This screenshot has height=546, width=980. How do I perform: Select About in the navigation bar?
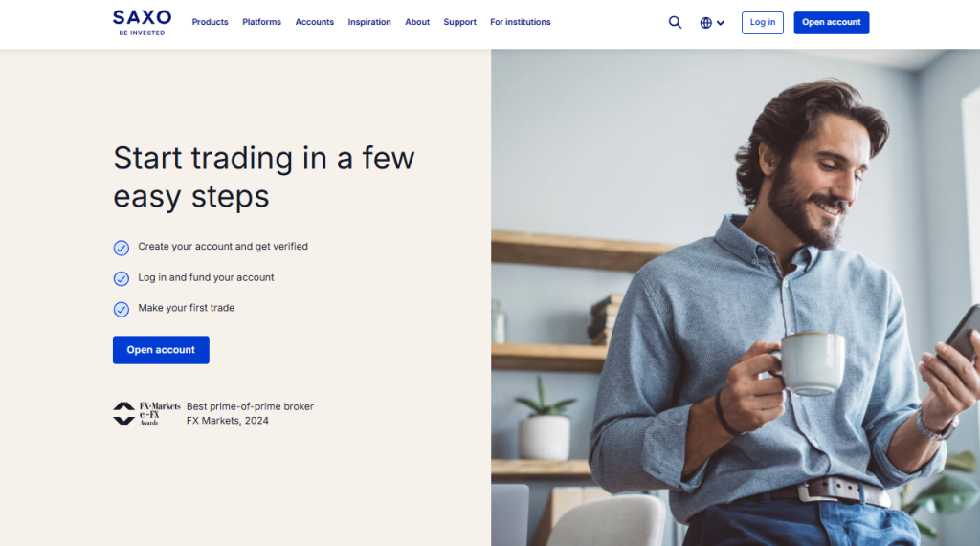(417, 22)
